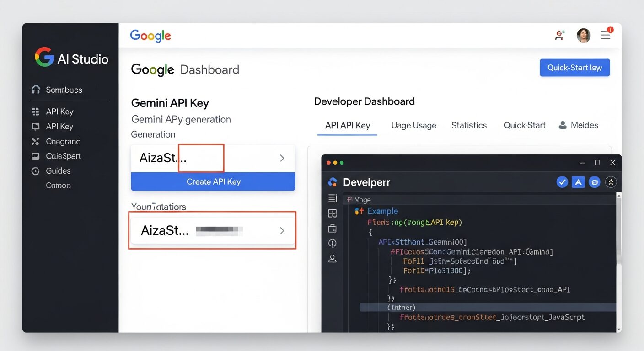
Task: Open the briefcase icon in Develperr sidebar
Action: tap(333, 228)
